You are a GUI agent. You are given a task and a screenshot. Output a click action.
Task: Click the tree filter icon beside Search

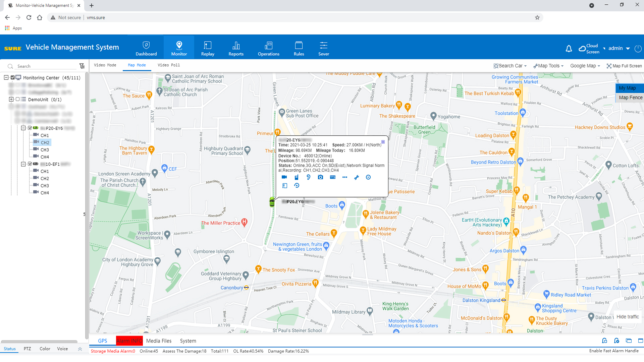click(82, 66)
